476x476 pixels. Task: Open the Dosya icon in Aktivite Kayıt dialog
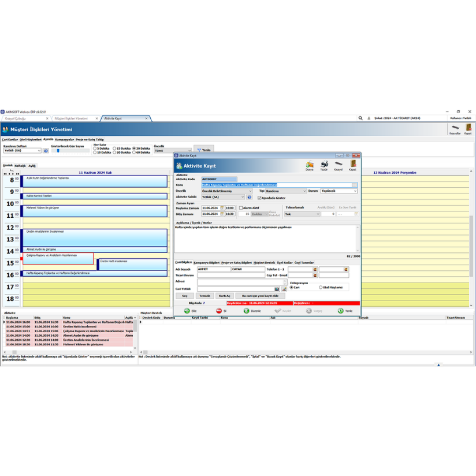309,165
